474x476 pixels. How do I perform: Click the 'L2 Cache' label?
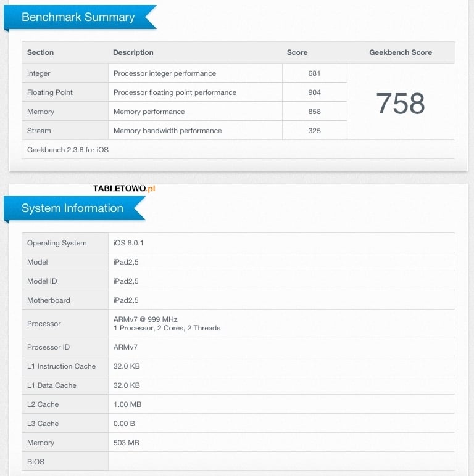pos(43,404)
